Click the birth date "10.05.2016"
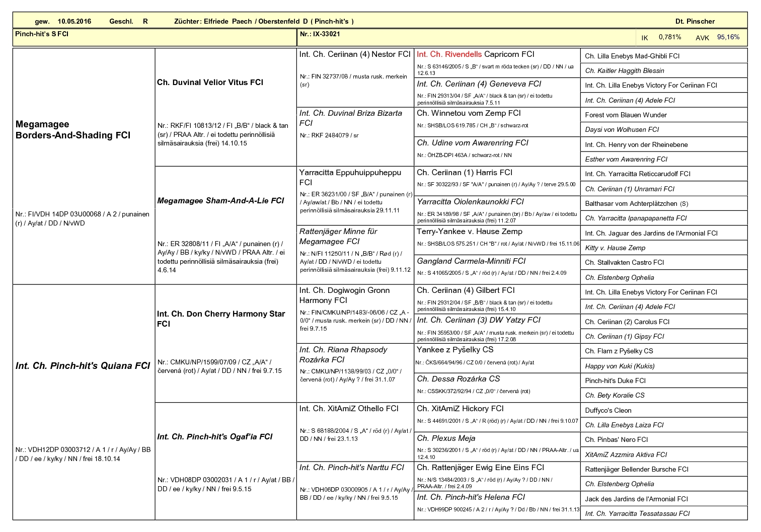 (74, 21)
